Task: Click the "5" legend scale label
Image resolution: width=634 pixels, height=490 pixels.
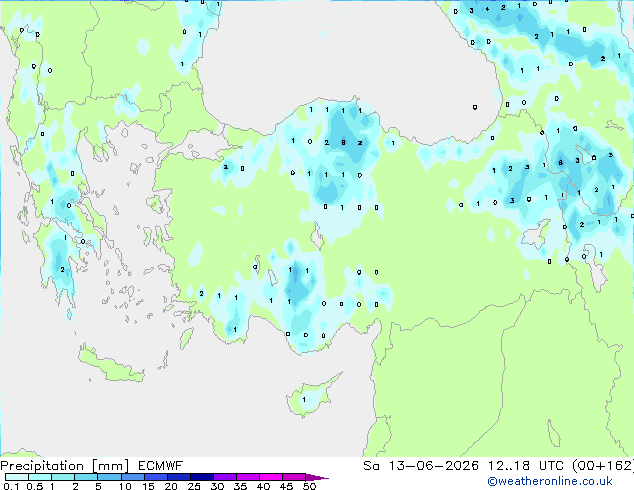Action: 98,486
